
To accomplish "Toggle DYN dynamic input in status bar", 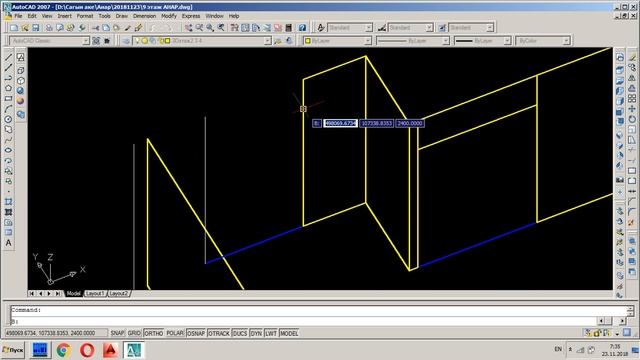I will click(x=256, y=333).
